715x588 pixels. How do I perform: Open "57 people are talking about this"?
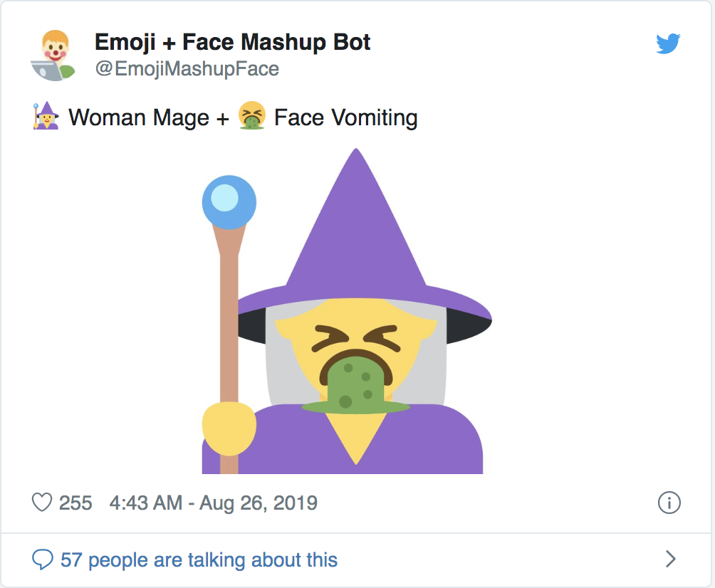click(199, 560)
